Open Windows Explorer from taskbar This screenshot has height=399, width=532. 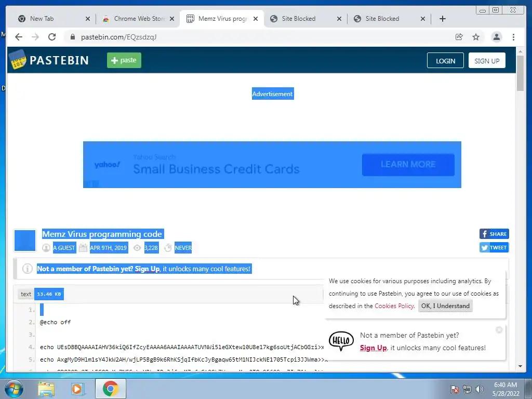pyautogui.click(x=46, y=389)
